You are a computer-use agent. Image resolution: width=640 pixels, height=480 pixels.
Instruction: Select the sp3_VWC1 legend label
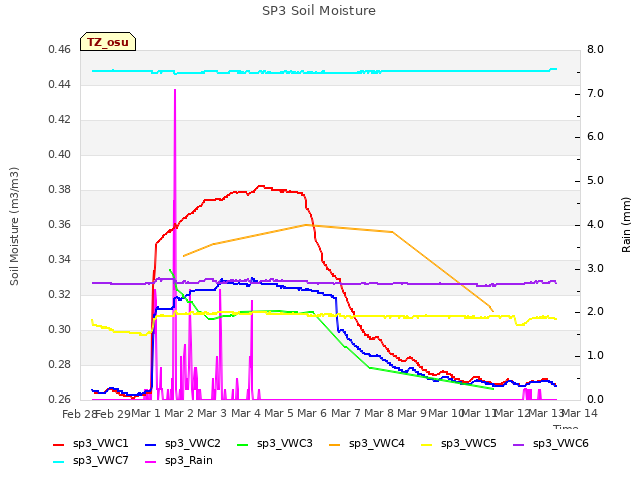(x=100, y=444)
